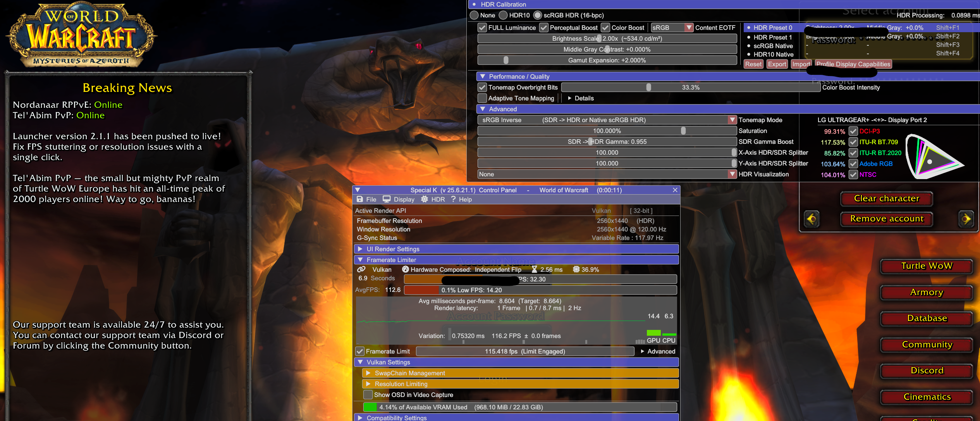Adjust the Saturation slider
The height and width of the screenshot is (421, 980).
click(x=607, y=131)
